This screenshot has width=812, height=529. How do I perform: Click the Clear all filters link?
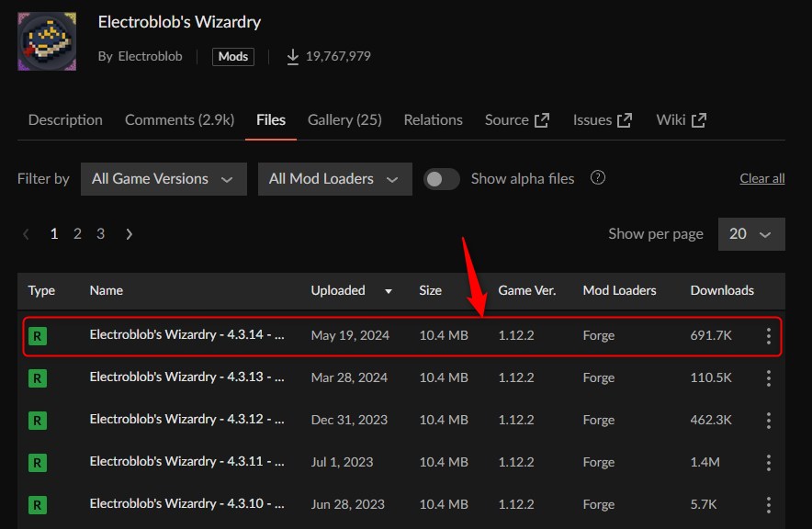tap(761, 178)
